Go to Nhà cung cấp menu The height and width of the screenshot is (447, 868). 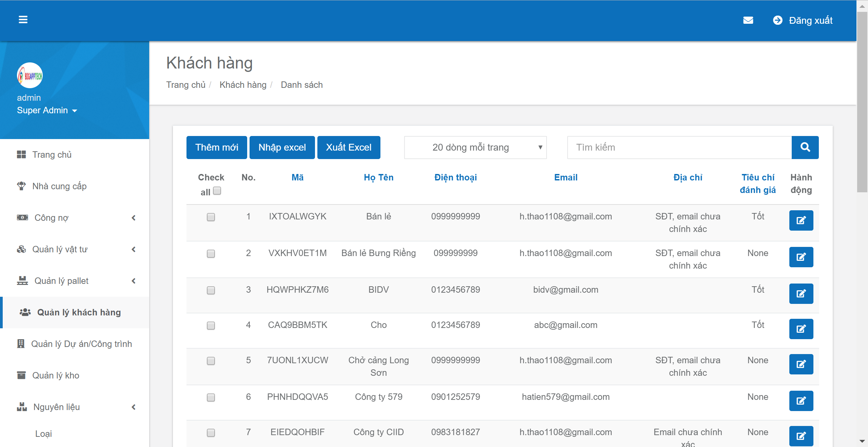point(59,186)
